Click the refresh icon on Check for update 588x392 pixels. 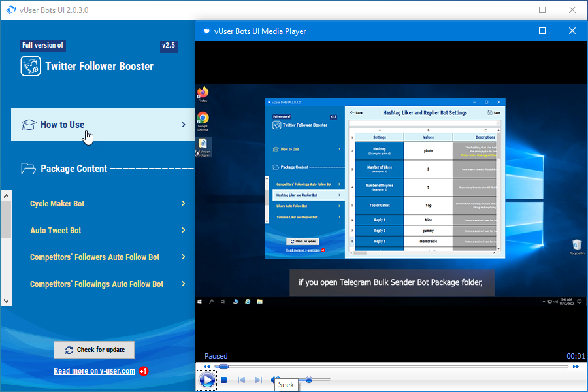point(69,350)
